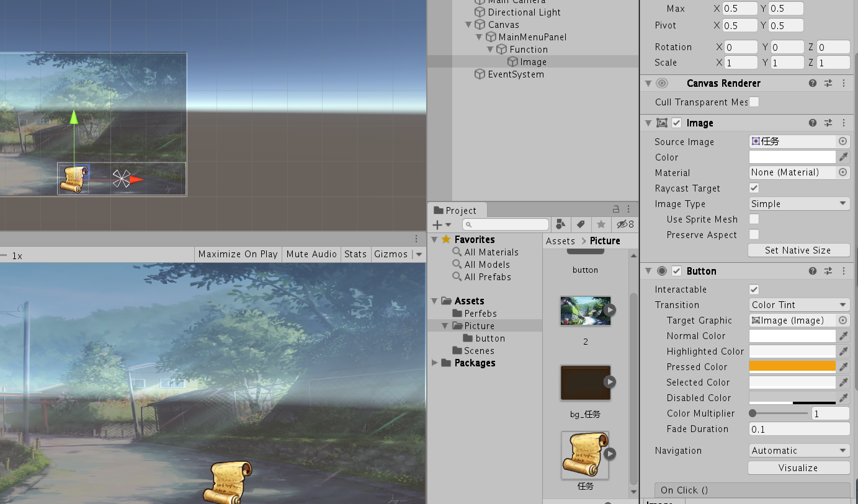The image size is (858, 504).
Task: Open presets for the Canvas Renderer component
Action: (x=828, y=83)
